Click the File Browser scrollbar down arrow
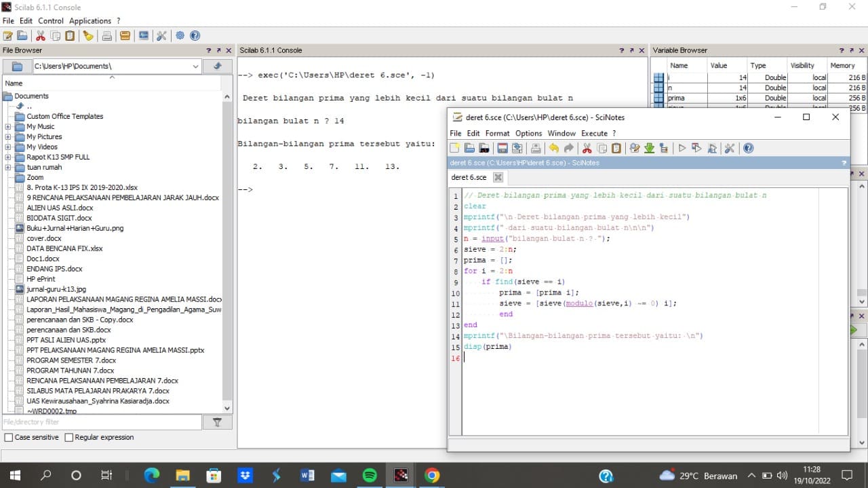The height and width of the screenshot is (488, 868). coord(227,409)
